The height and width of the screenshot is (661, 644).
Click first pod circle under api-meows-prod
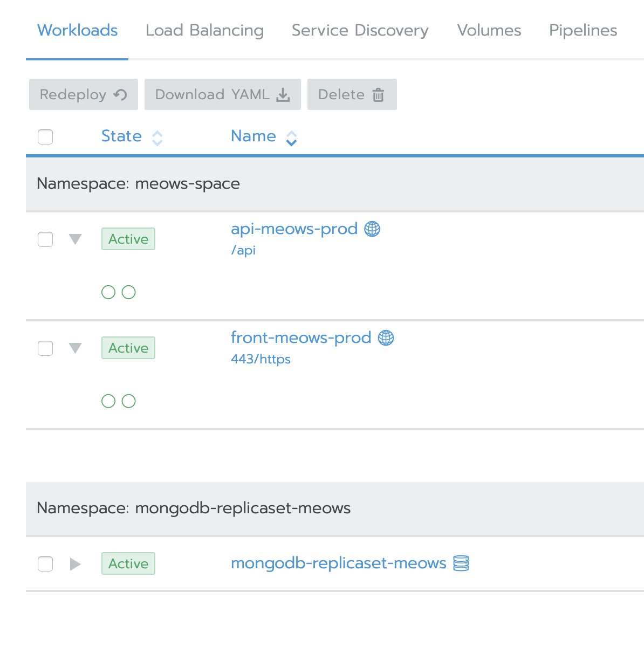pos(108,292)
